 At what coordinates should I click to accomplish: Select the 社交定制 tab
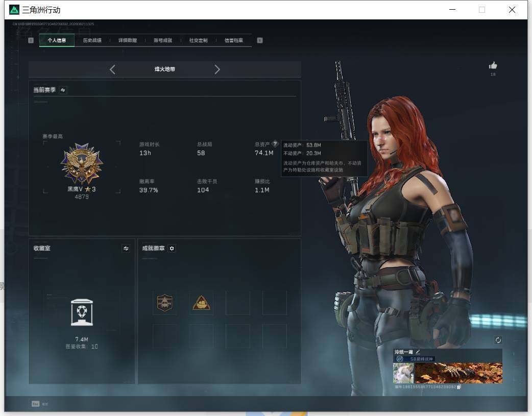[199, 40]
